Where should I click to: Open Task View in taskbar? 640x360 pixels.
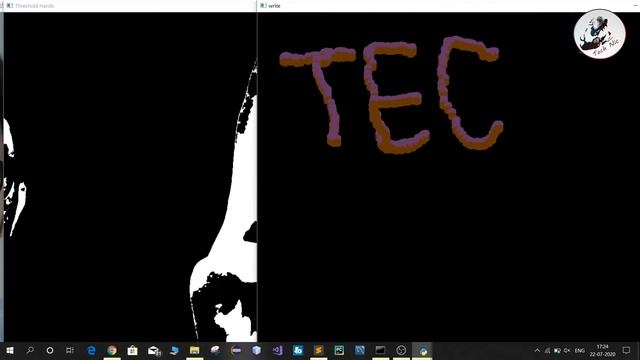coord(70,350)
